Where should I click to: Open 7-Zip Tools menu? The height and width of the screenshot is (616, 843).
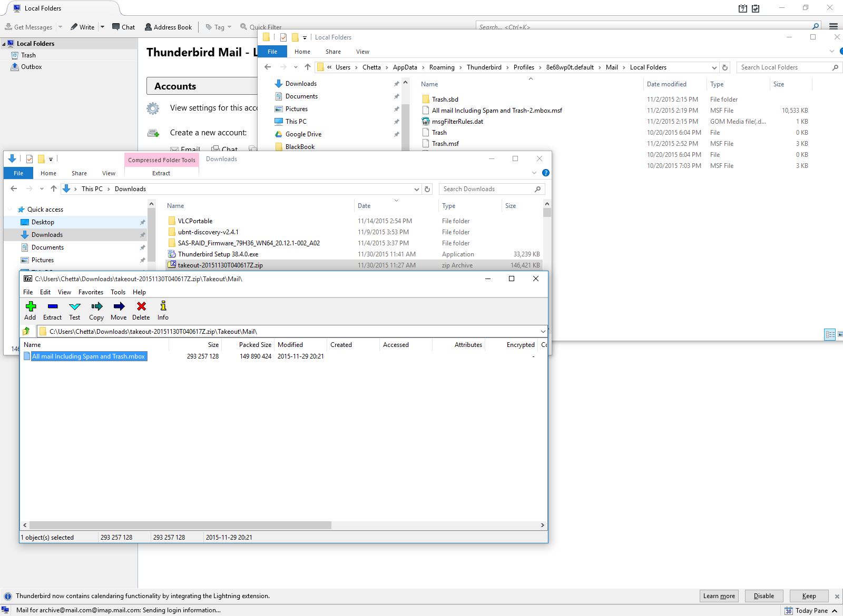pyautogui.click(x=118, y=292)
